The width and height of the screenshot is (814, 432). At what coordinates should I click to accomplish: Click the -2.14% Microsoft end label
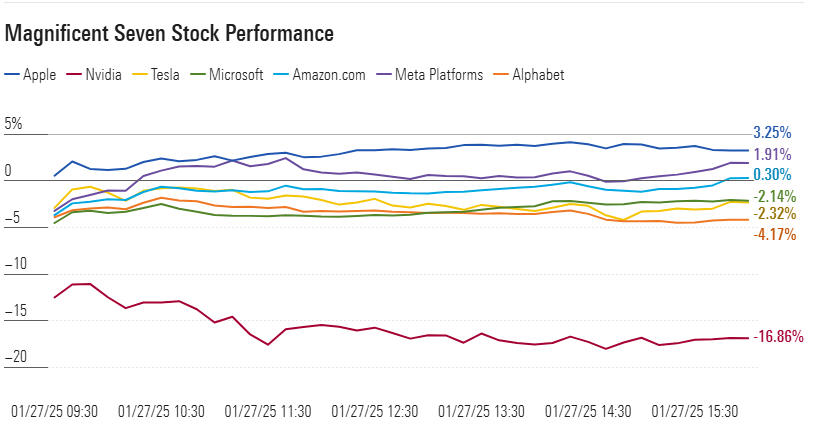pos(775,196)
